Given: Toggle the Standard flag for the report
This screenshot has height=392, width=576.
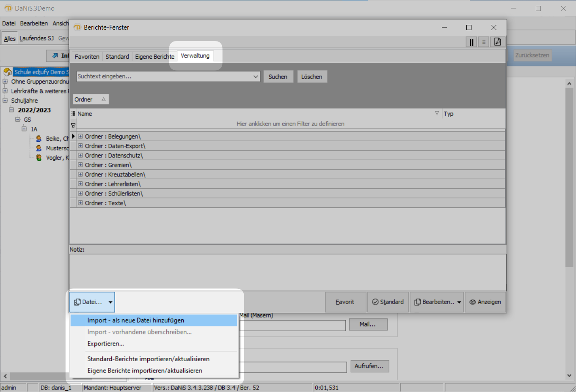Looking at the screenshot, I should coord(388,302).
